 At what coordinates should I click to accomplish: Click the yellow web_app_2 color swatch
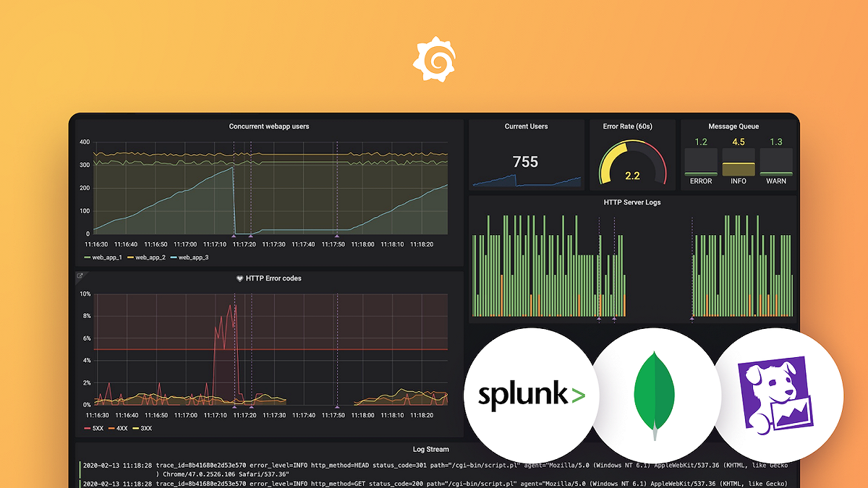tap(129, 256)
